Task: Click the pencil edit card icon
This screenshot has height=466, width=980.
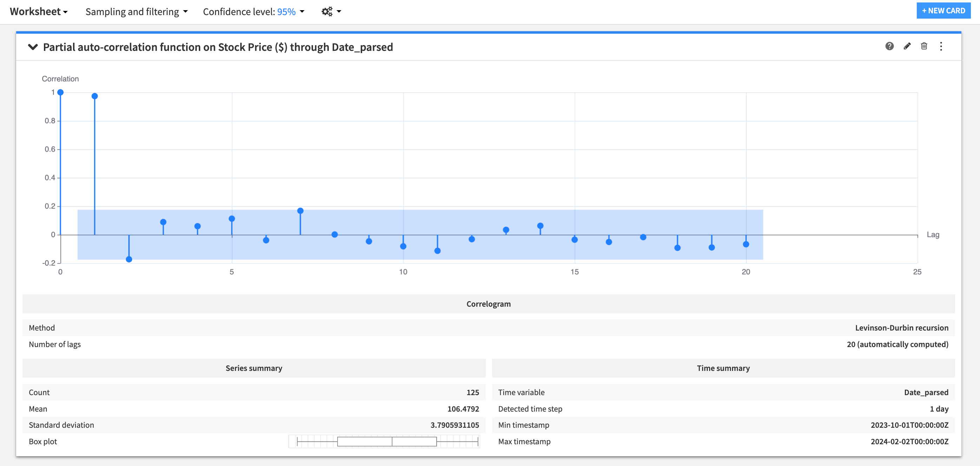Action: coord(907,46)
